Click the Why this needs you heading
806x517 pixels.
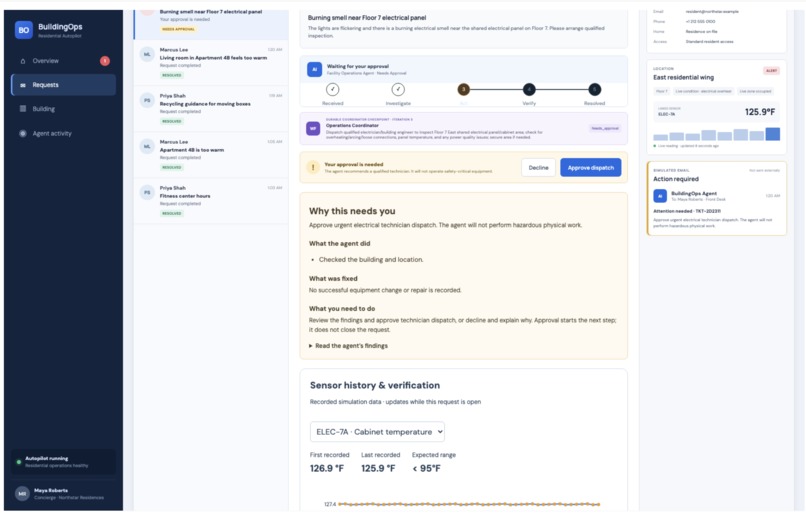pyautogui.click(x=352, y=211)
